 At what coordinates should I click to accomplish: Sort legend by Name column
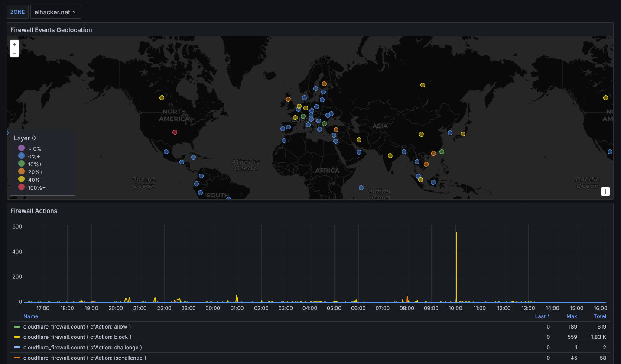click(x=31, y=316)
